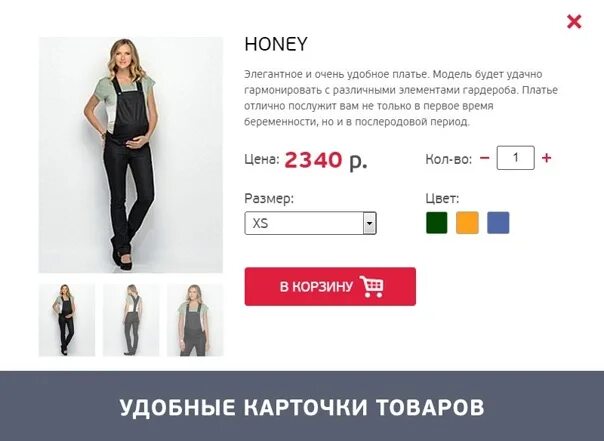
Task: Focus the quantity input field showing 1
Action: pos(515,158)
